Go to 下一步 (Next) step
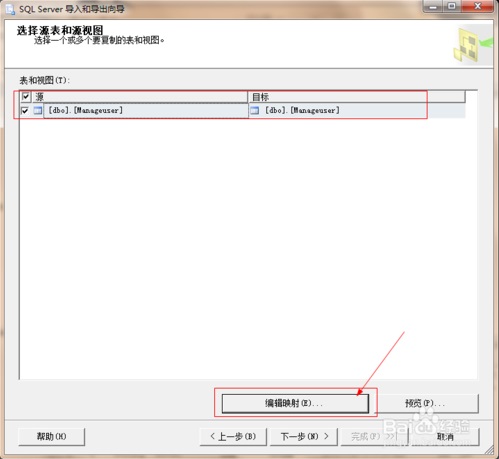 coord(304,436)
